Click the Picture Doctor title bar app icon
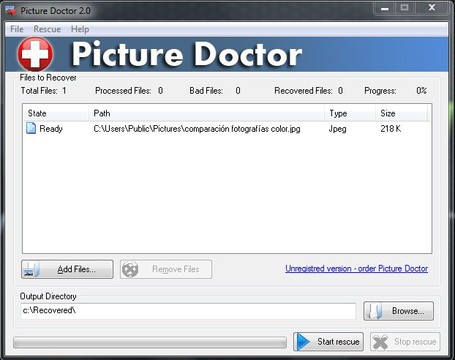The height and width of the screenshot is (360, 455). pyautogui.click(x=11, y=11)
